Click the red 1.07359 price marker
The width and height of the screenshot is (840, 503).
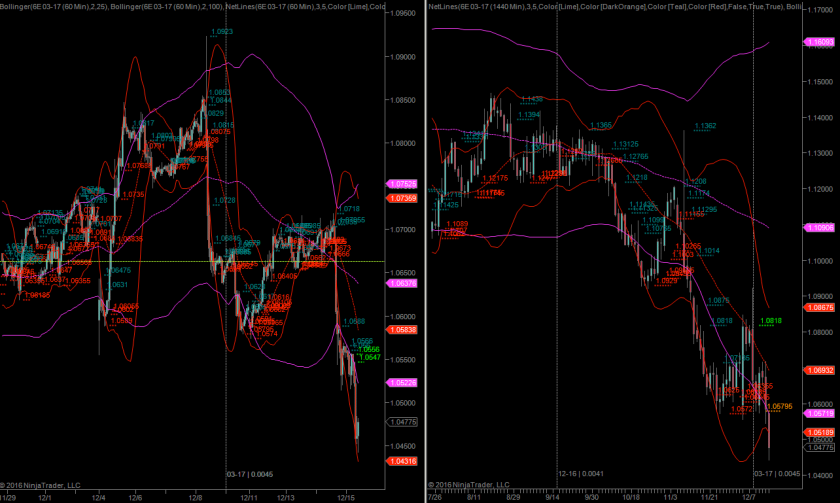401,198
